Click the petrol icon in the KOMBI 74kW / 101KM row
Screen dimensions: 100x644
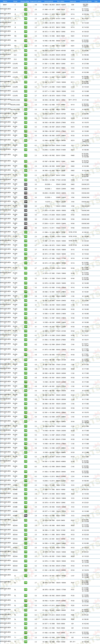coord(25,485)
